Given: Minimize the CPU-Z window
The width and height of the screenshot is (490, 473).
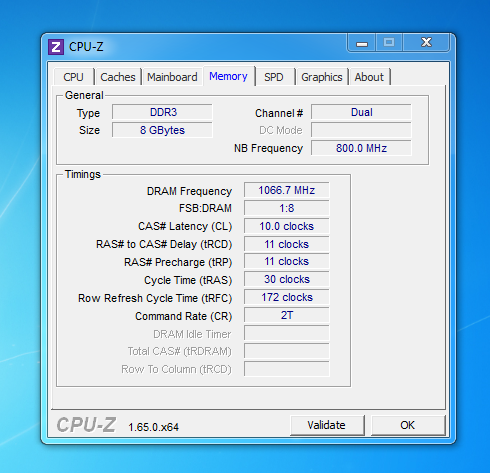Looking at the screenshot, I should click(x=362, y=43).
